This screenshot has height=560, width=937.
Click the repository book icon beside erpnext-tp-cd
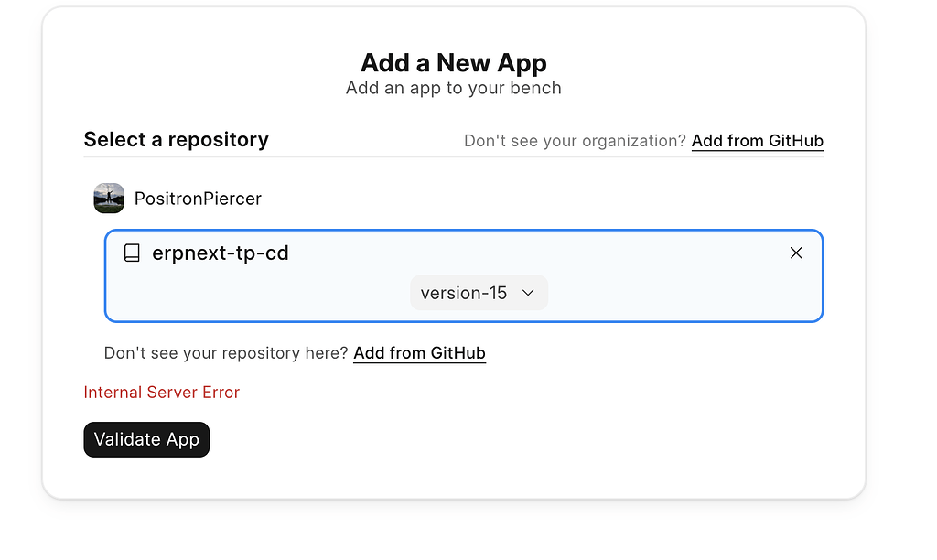point(132,253)
